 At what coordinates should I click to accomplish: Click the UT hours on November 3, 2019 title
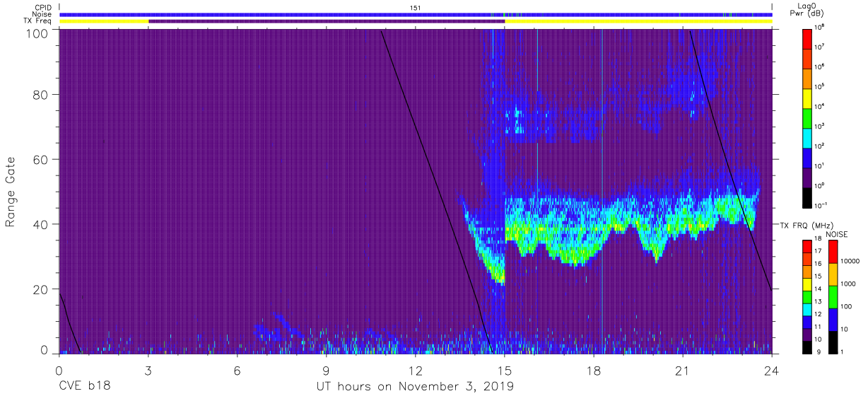[415, 387]
